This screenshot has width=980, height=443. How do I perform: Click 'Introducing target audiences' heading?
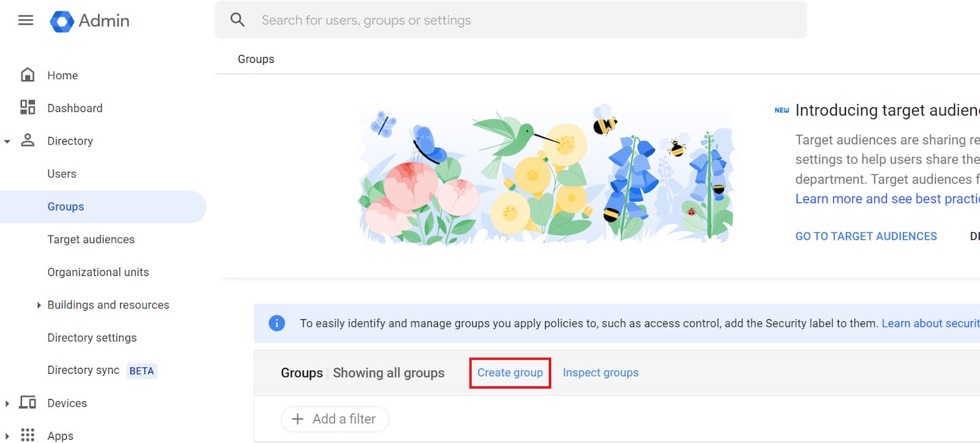pyautogui.click(x=888, y=110)
